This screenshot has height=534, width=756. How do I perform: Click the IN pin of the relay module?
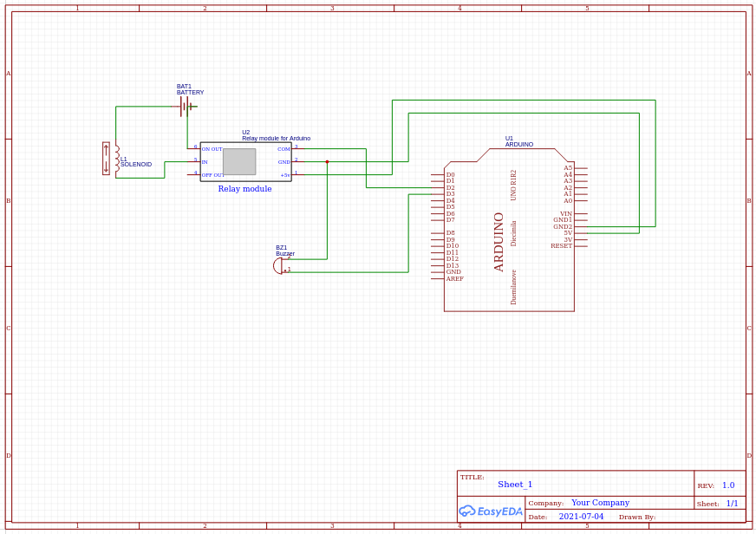(x=204, y=161)
